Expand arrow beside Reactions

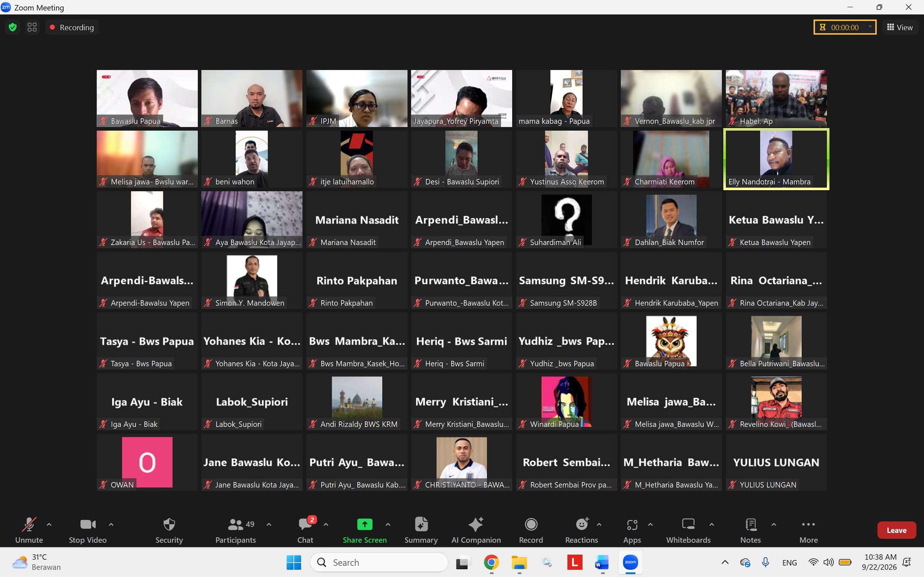pos(599,524)
